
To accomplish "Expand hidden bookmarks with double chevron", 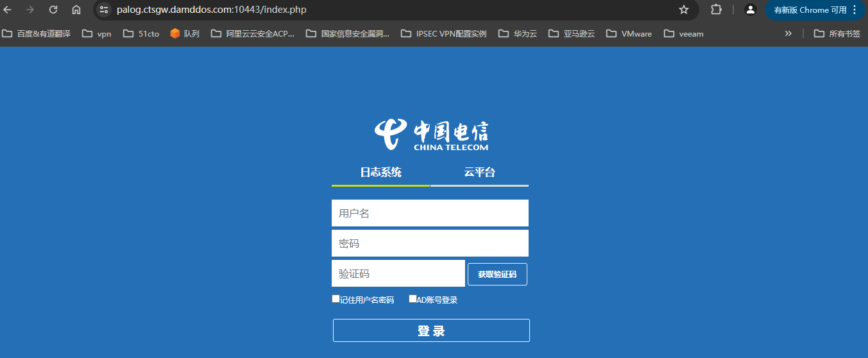I will (788, 33).
